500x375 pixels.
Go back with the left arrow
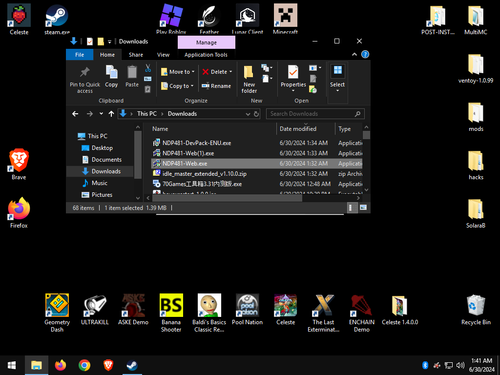75,114
